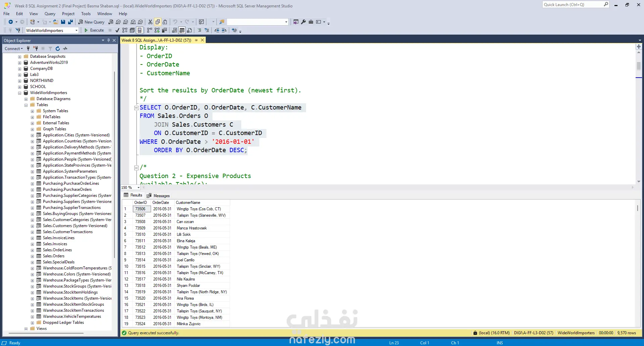Click the Parse checkmark icon
Viewport: 644px width, 346px height.
(x=117, y=30)
